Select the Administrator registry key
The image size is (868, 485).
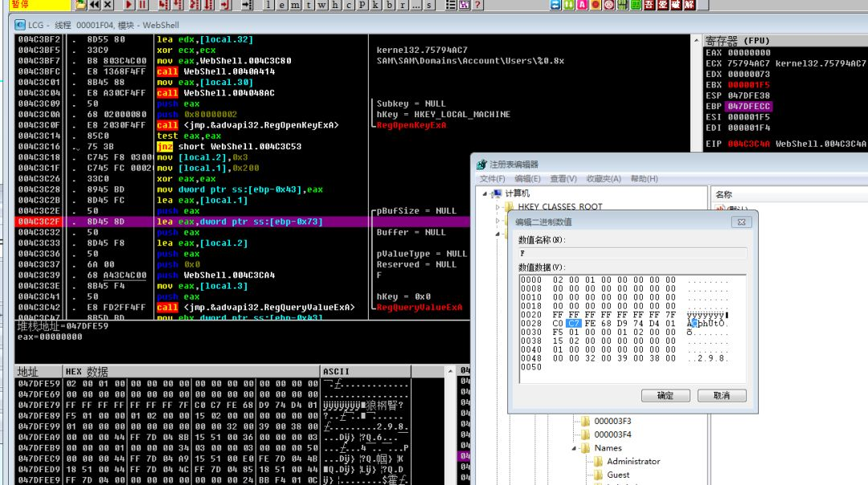[633, 461]
